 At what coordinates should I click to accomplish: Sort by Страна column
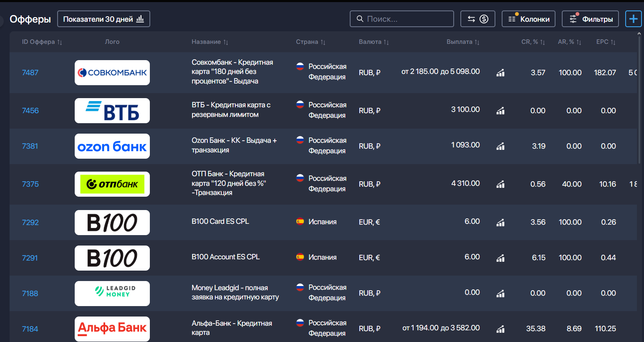[x=311, y=42]
